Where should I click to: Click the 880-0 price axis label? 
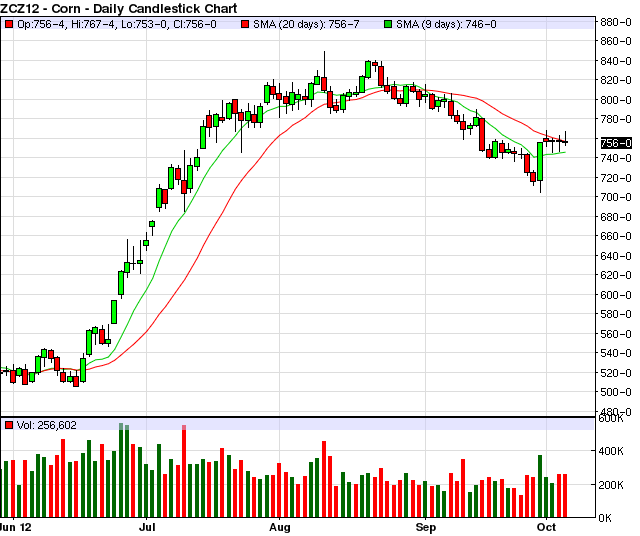616,22
